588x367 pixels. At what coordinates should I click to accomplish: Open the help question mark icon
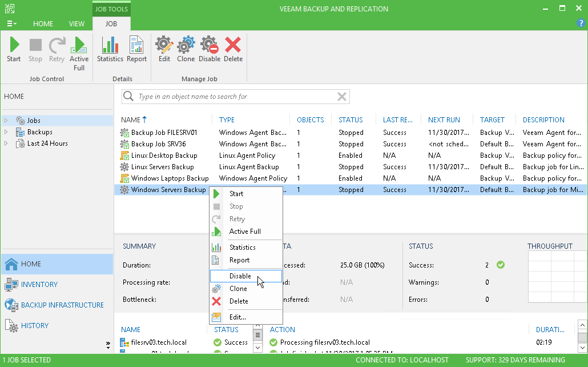click(x=581, y=23)
